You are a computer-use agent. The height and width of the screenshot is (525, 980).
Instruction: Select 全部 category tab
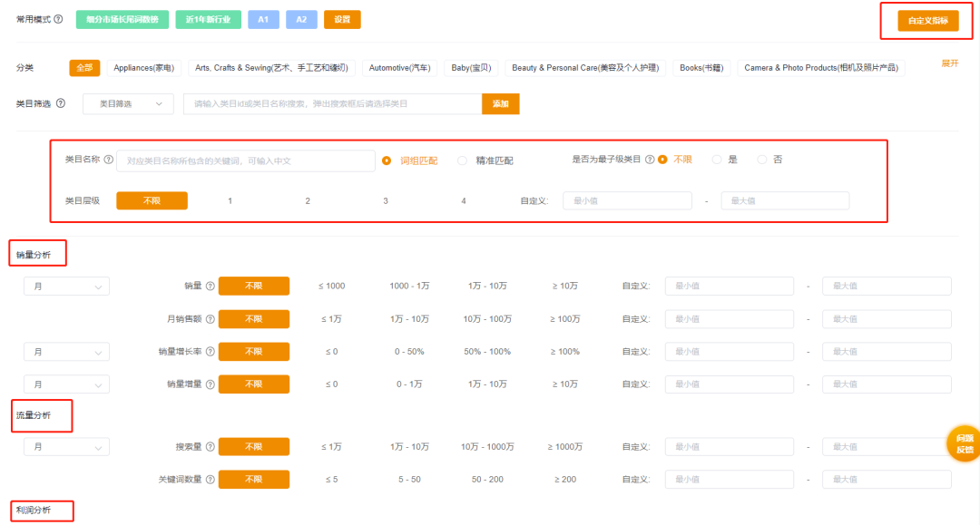tap(84, 67)
